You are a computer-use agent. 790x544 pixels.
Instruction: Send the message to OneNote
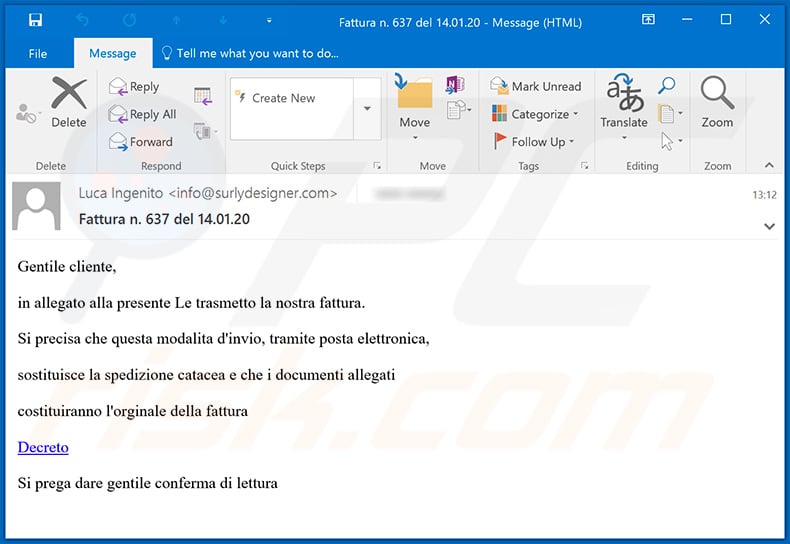tap(455, 85)
